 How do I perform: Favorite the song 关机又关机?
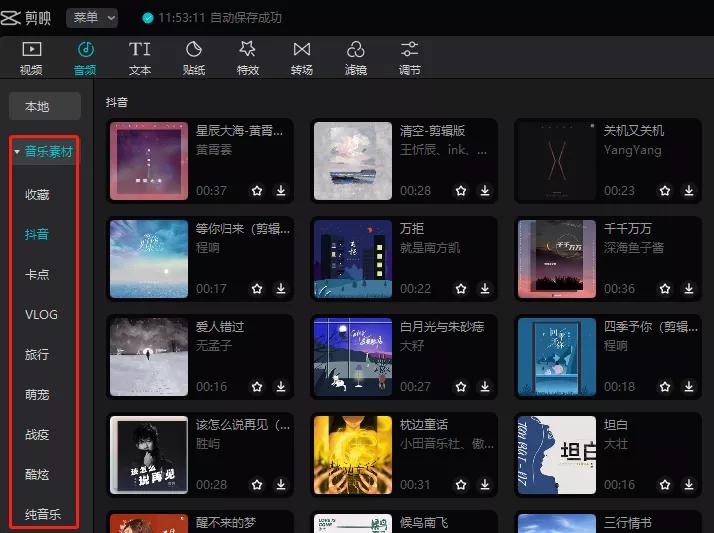click(x=665, y=190)
